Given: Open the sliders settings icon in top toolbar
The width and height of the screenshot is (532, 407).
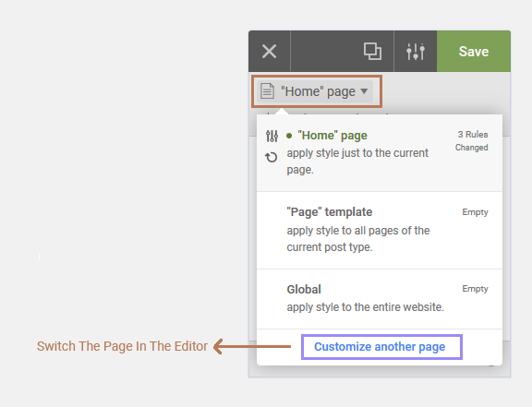Looking at the screenshot, I should click(x=416, y=52).
